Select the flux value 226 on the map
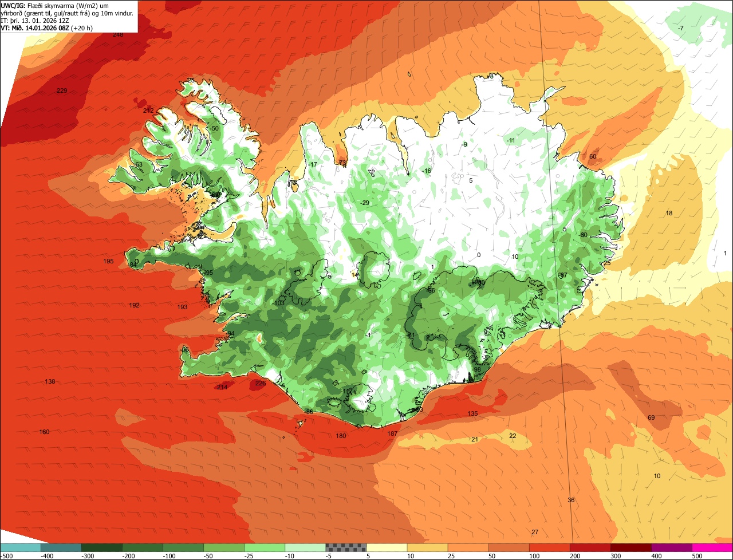The width and height of the screenshot is (733, 560). (261, 383)
